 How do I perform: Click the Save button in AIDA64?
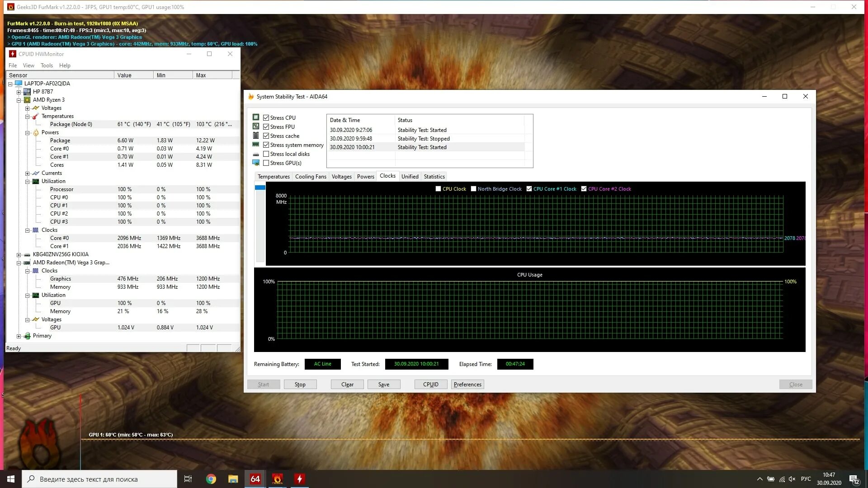tap(384, 385)
